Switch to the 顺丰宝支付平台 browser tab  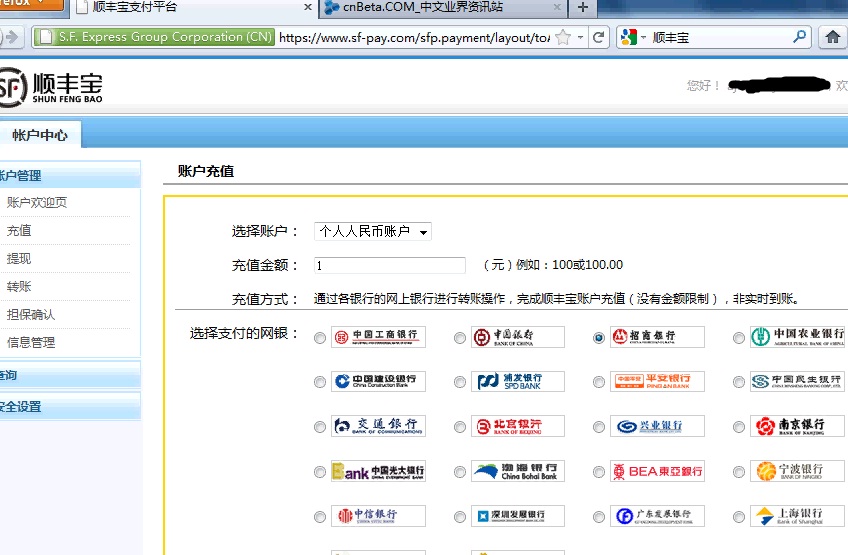[x=194, y=8]
